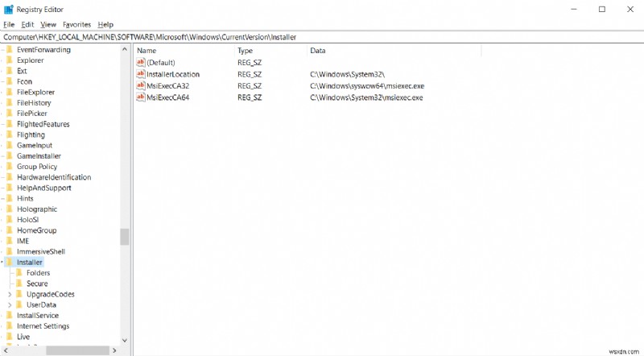This screenshot has width=644, height=356.
Task: Select the HoloSI key
Action: coord(27,220)
